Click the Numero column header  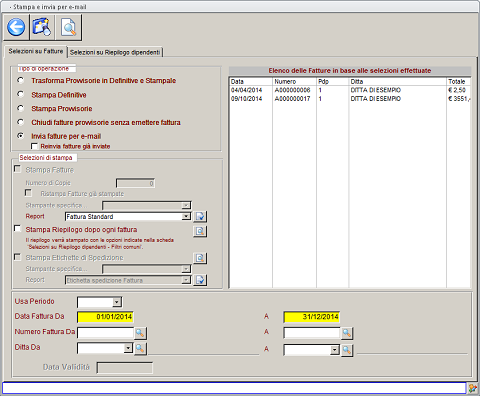294,81
